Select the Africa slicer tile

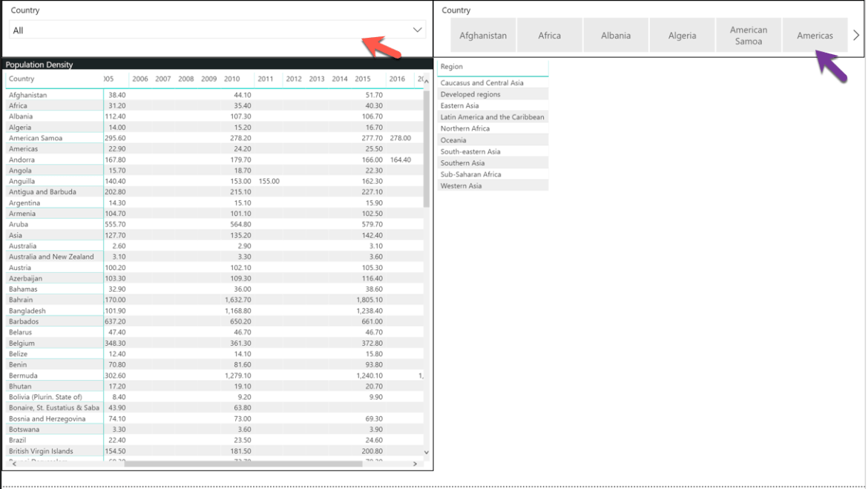point(549,36)
